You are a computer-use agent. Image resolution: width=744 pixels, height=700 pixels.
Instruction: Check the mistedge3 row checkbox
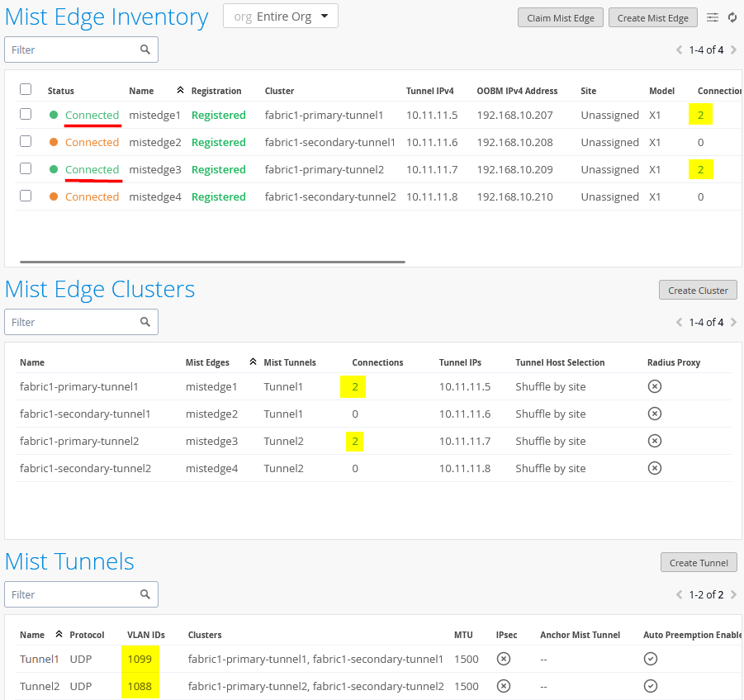coord(26,169)
